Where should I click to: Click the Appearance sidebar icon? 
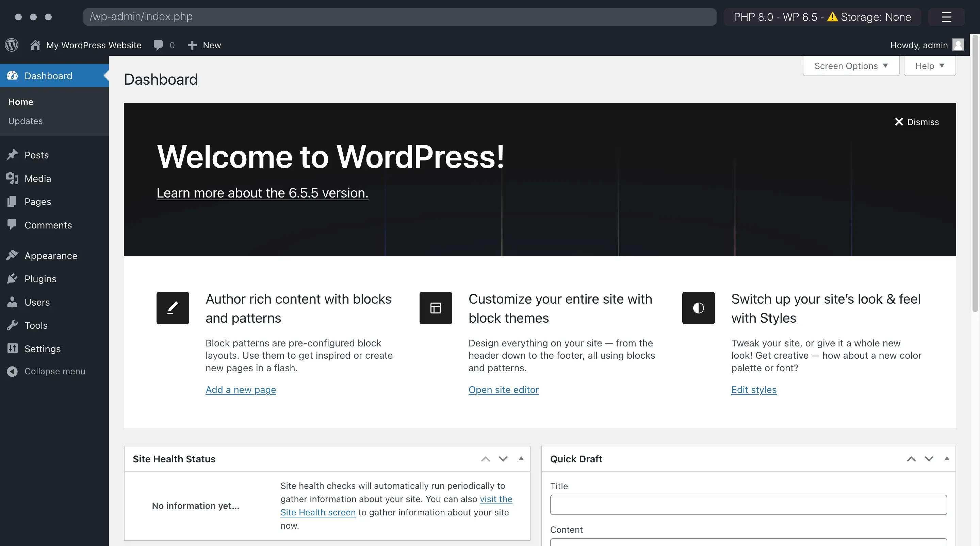[x=12, y=255]
